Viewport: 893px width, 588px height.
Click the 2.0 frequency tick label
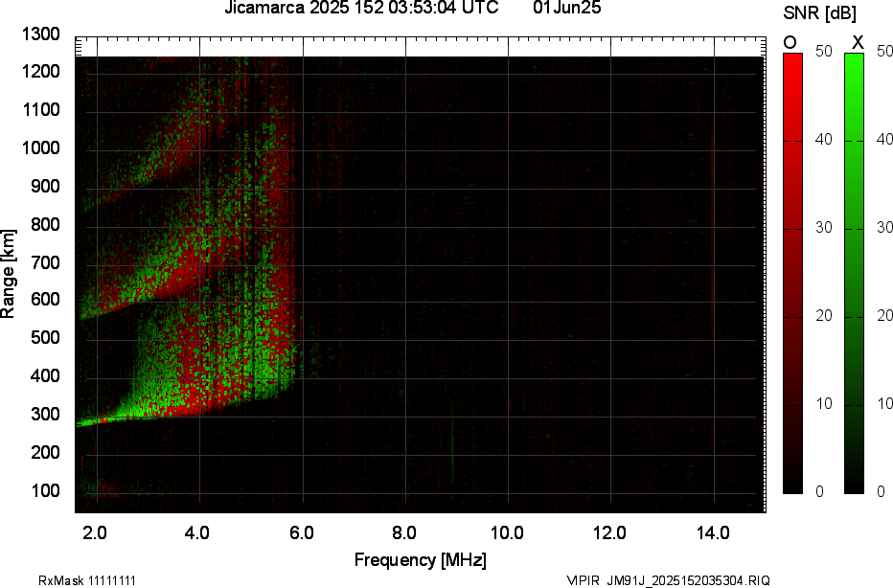94,532
